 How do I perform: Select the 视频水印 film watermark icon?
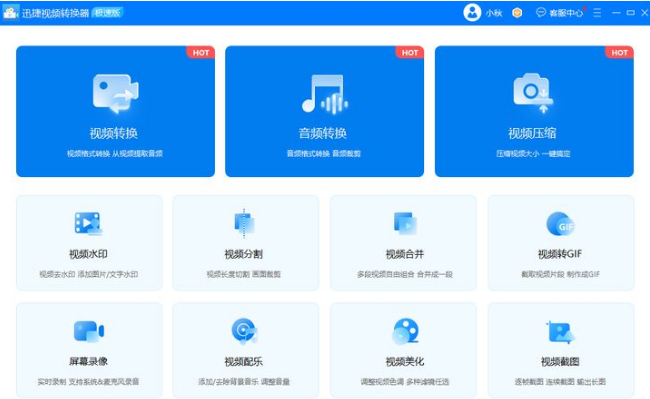(x=88, y=223)
